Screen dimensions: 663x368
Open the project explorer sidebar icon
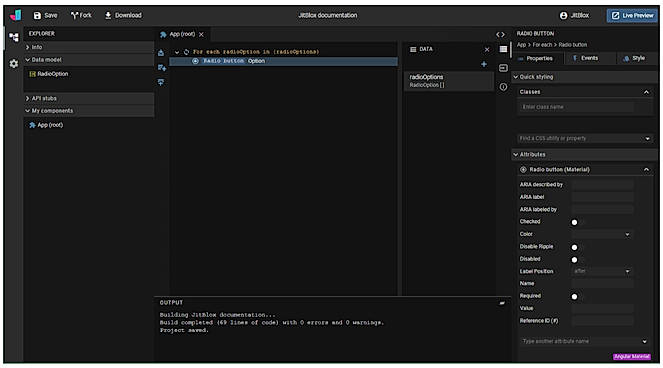(x=14, y=37)
